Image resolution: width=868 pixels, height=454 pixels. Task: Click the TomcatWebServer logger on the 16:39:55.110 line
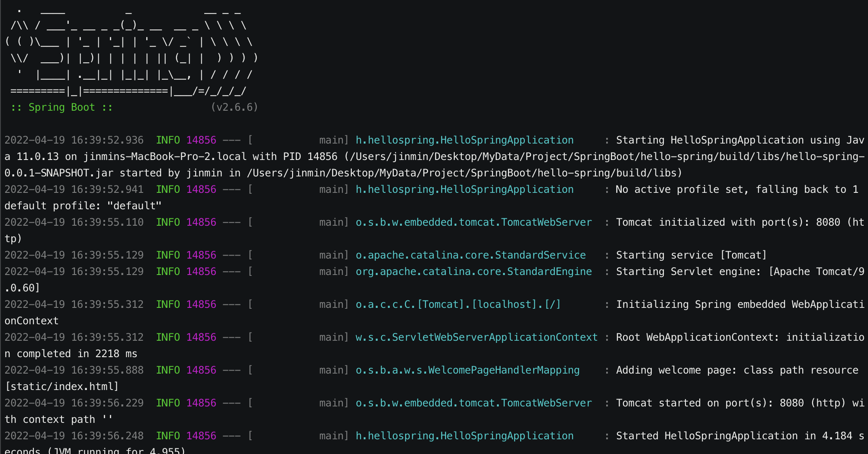pyautogui.click(x=474, y=222)
